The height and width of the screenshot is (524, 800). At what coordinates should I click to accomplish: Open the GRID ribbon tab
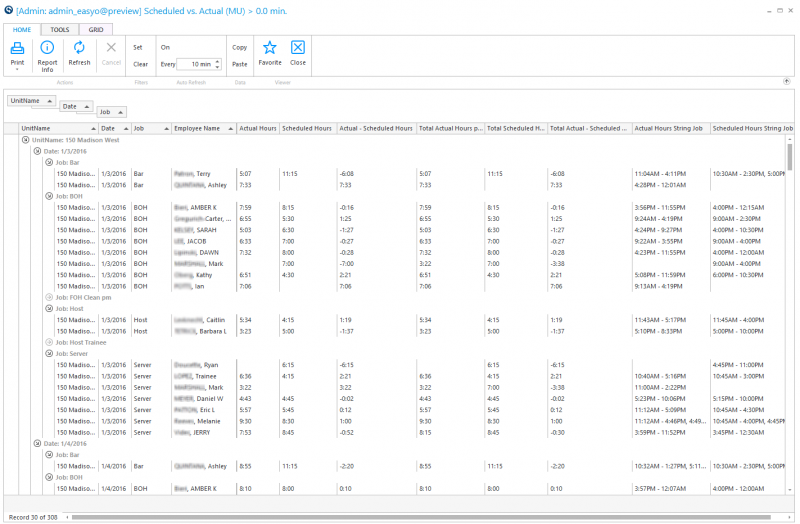(x=96, y=30)
